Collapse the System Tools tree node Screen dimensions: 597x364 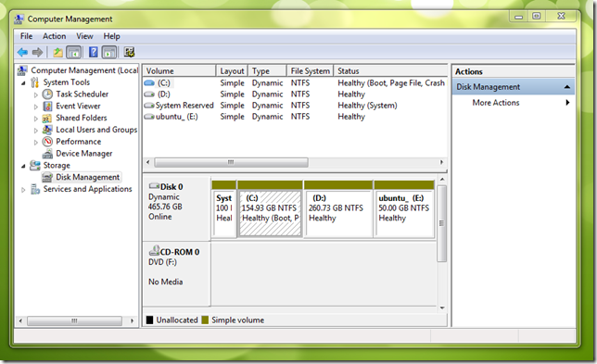click(23, 82)
